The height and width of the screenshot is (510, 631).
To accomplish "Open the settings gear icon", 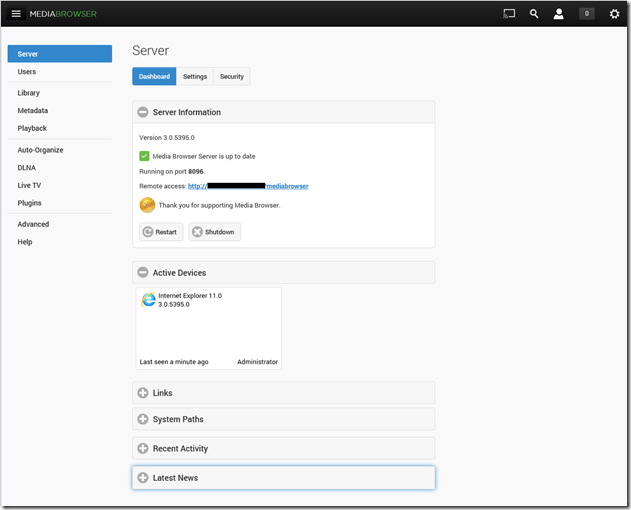I will click(614, 14).
